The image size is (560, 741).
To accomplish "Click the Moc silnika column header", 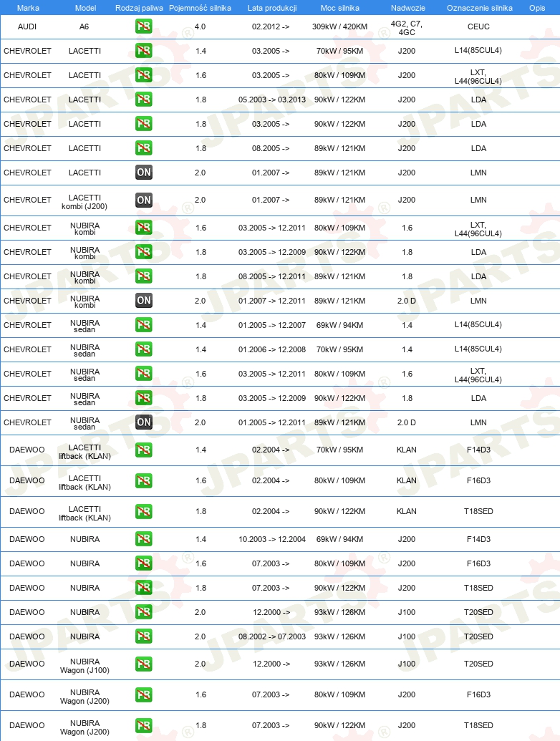I will 339,8.
